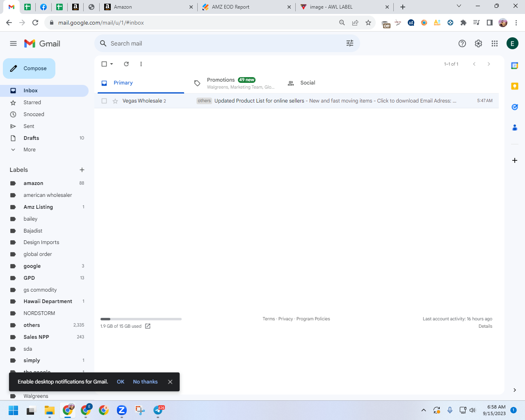Open the Sales NPP label
The height and width of the screenshot is (420, 525).
click(44, 337)
